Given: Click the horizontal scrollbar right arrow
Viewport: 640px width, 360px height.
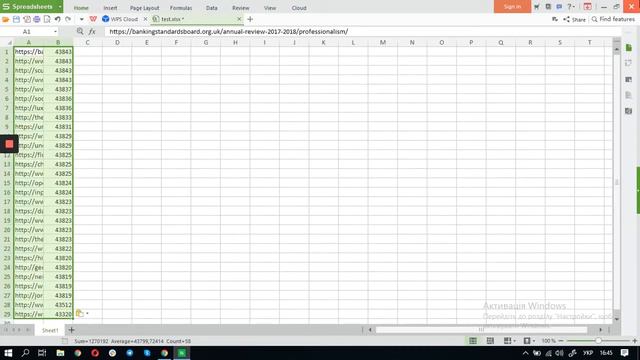Looking at the screenshot, I should click(x=601, y=330).
